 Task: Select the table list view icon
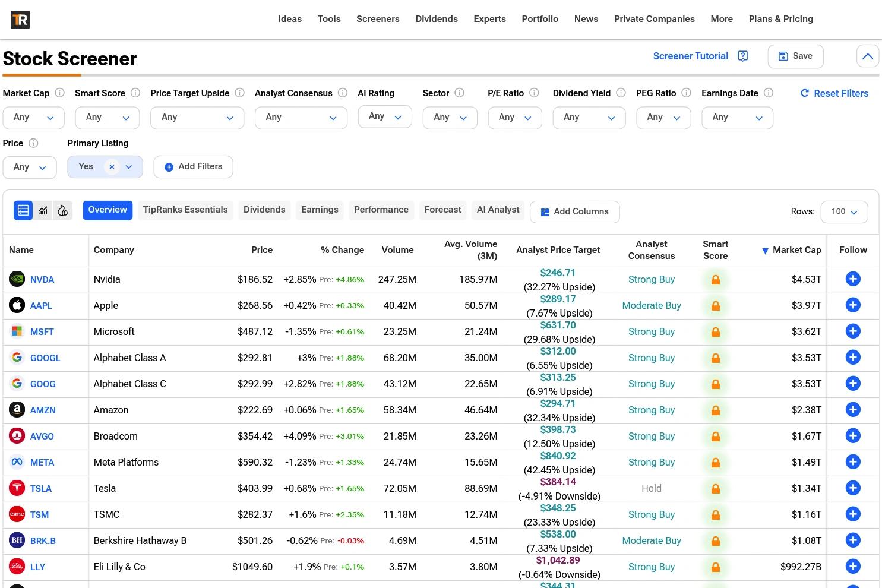[23, 210]
